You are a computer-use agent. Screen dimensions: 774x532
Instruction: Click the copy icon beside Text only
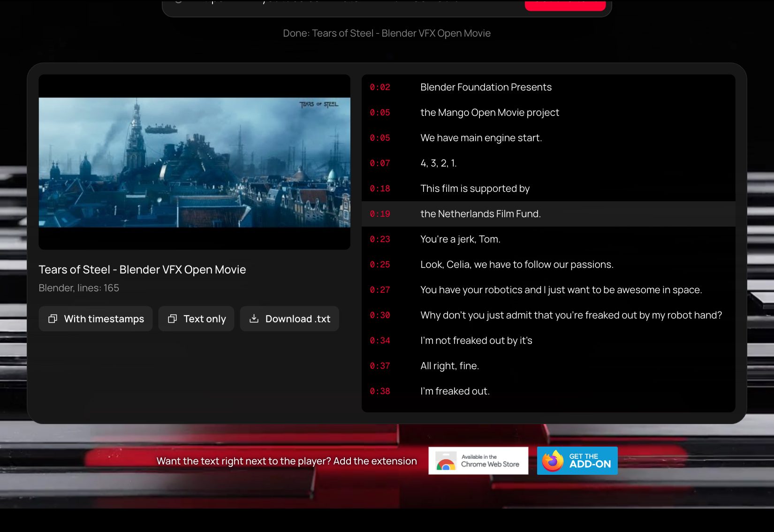(172, 319)
